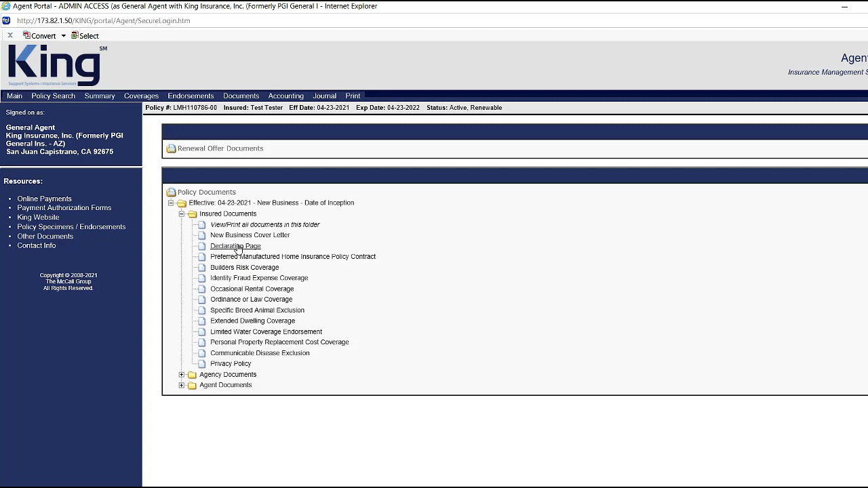Click Occasional Rental Coverage page icon

(x=202, y=289)
